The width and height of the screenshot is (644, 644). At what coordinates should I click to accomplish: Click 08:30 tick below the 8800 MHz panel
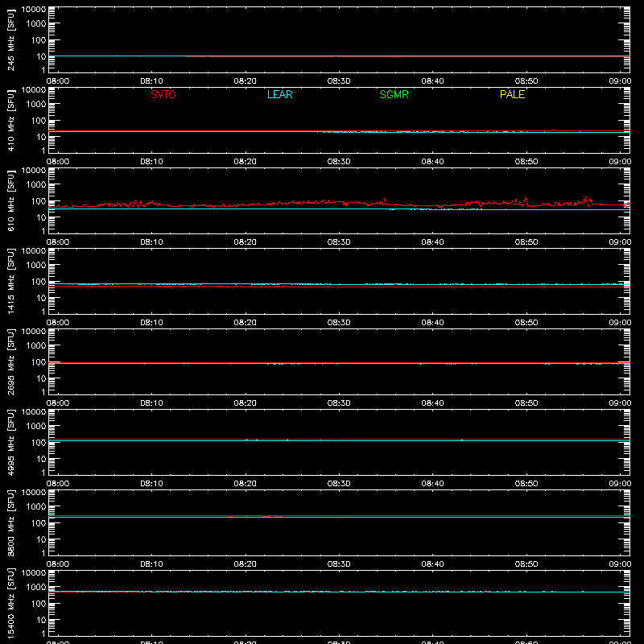339,564
